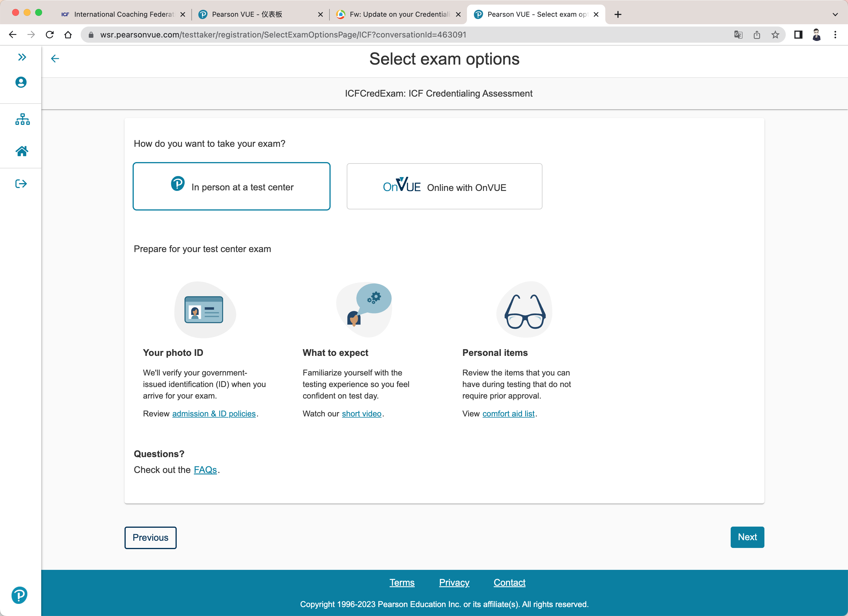
Task: Click Pearson logo at sidebar bottom
Action: tap(19, 595)
